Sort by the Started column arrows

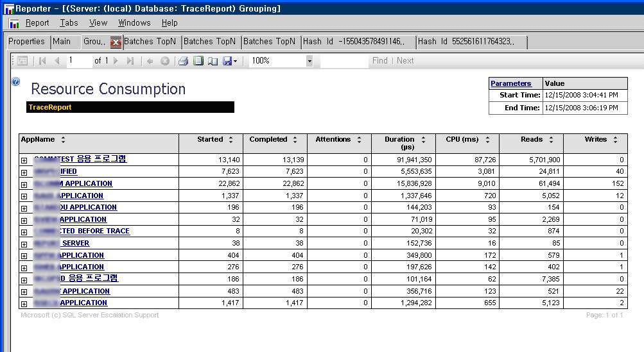point(231,140)
